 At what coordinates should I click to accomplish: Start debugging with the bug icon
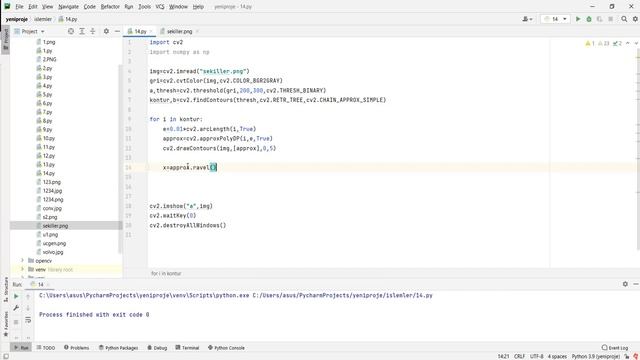(589, 19)
